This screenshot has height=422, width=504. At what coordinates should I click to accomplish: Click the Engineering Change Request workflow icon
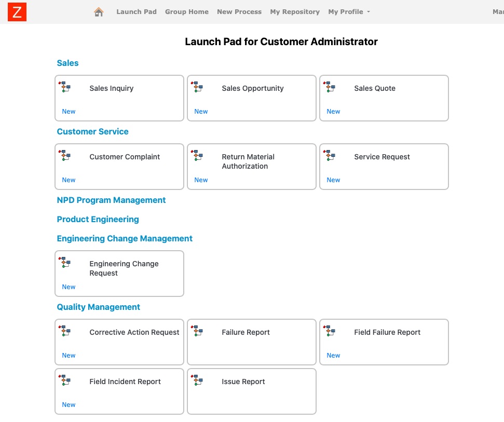(64, 262)
